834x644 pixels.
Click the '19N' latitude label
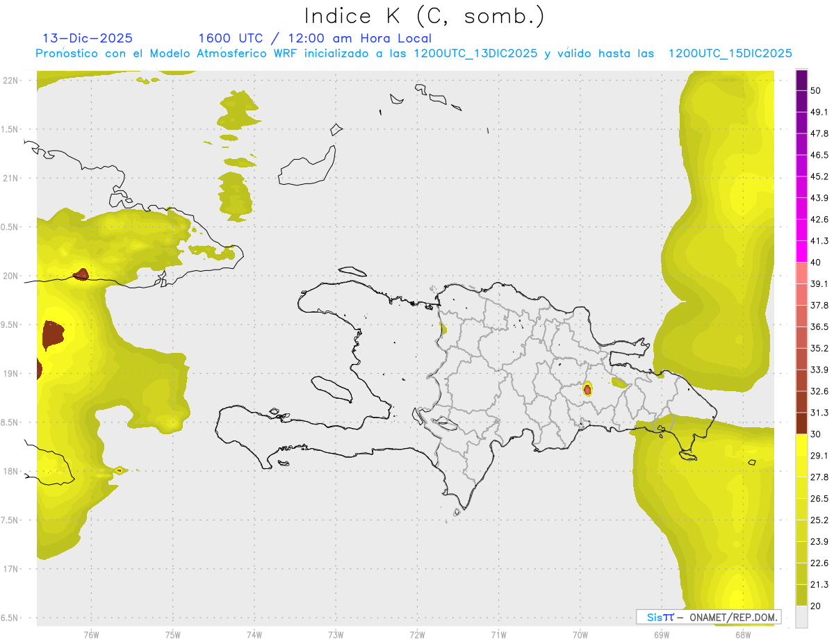tap(11, 374)
